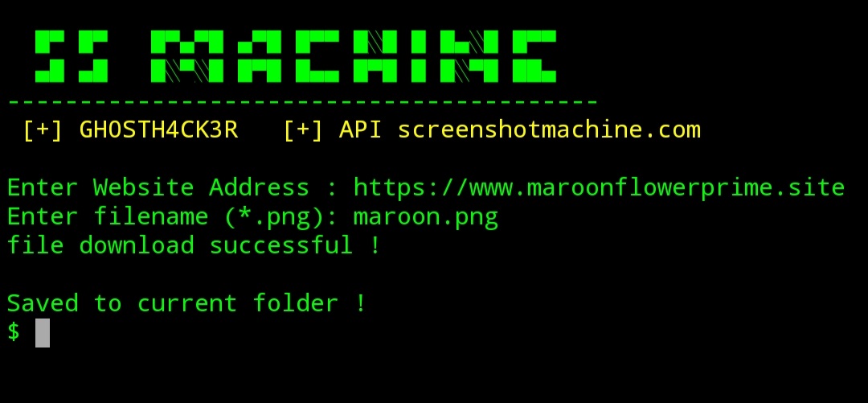
Task: Click the gray terminal cursor block
Action: [x=43, y=332]
